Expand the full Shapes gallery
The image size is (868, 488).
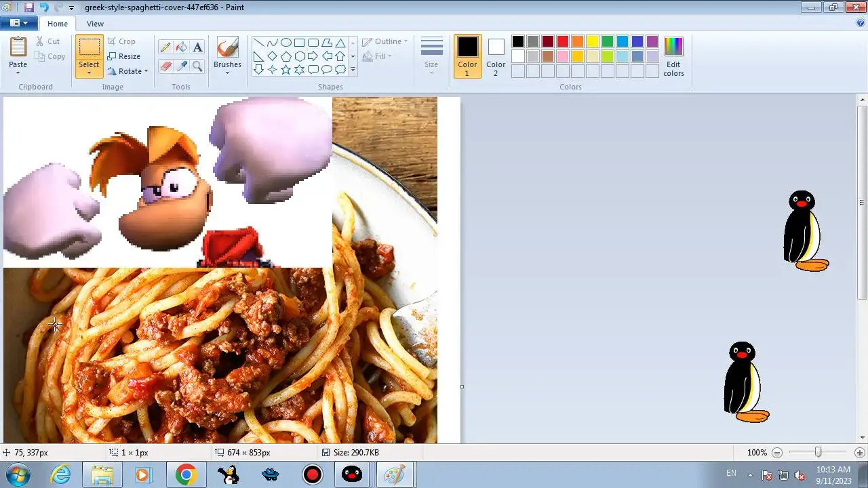coord(353,70)
